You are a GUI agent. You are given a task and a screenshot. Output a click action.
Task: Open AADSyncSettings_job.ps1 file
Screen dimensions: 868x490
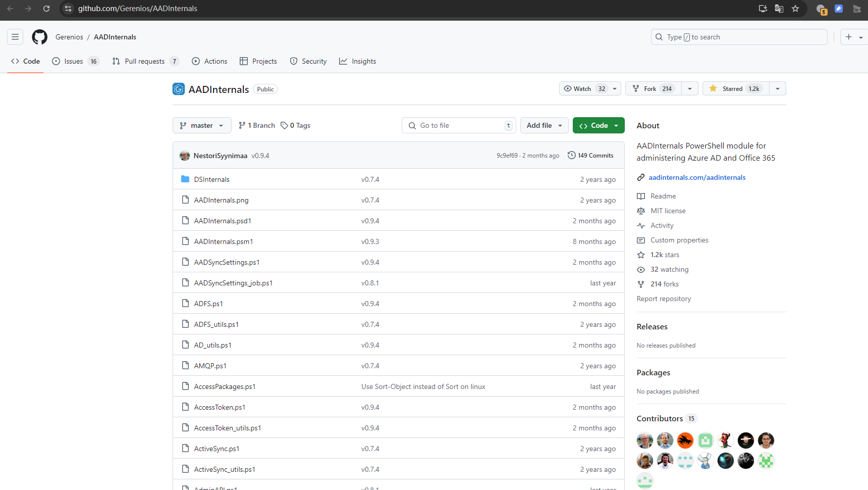pos(233,283)
